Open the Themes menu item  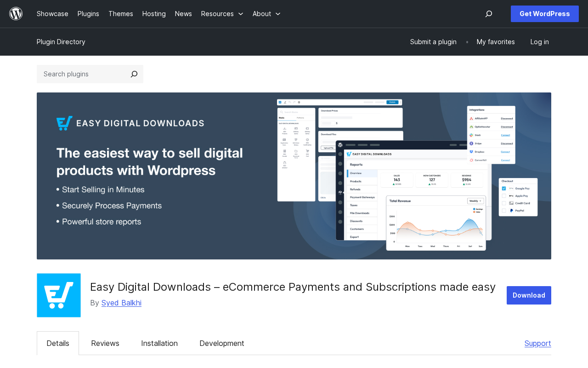121,14
